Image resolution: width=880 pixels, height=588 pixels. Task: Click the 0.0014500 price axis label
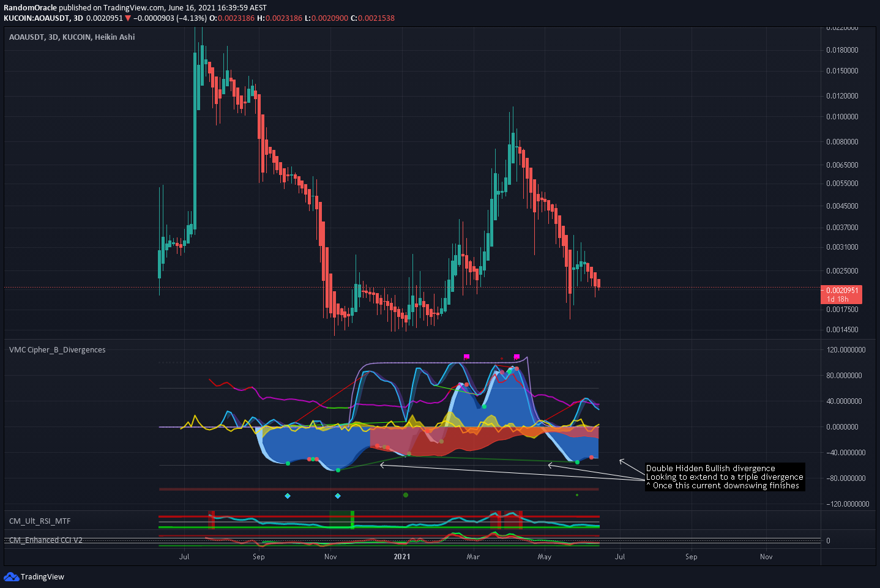click(x=842, y=330)
